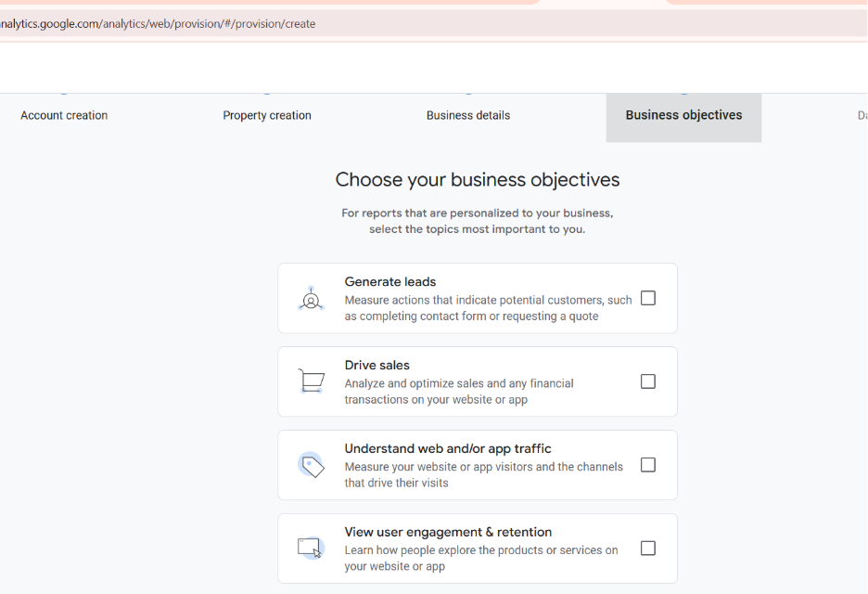Viewport: 868px width, 594px height.
Task: Check the Drive sales checkbox
Action: coord(647,381)
